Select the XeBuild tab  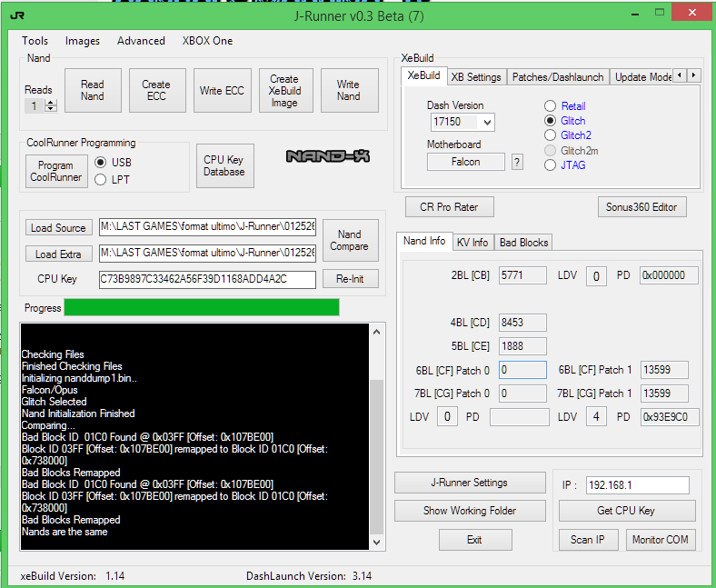coord(423,75)
